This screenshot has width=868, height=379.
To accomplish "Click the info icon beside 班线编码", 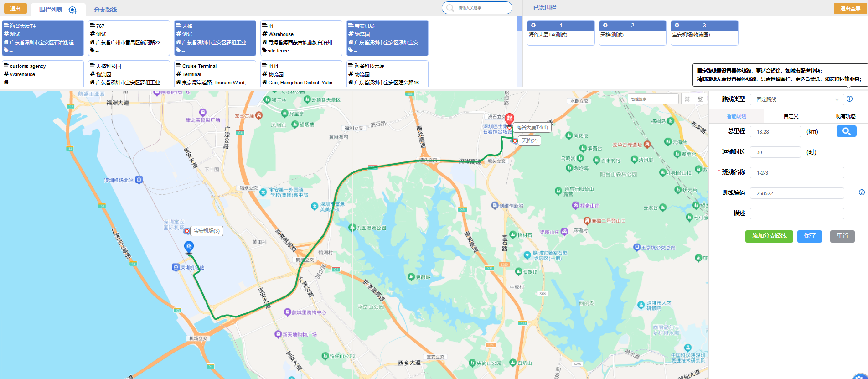I will tap(862, 192).
